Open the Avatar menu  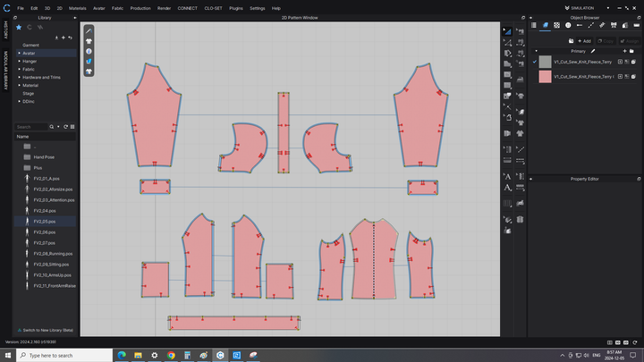[x=99, y=8]
